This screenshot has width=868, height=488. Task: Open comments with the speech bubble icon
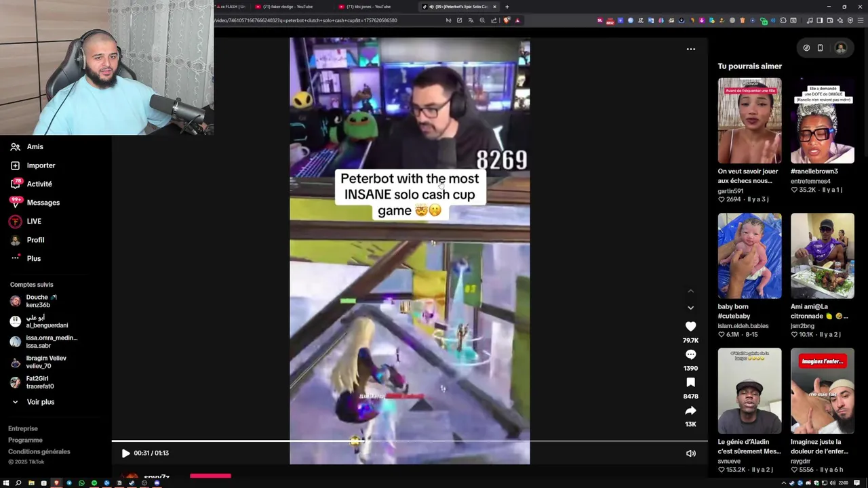(x=690, y=354)
